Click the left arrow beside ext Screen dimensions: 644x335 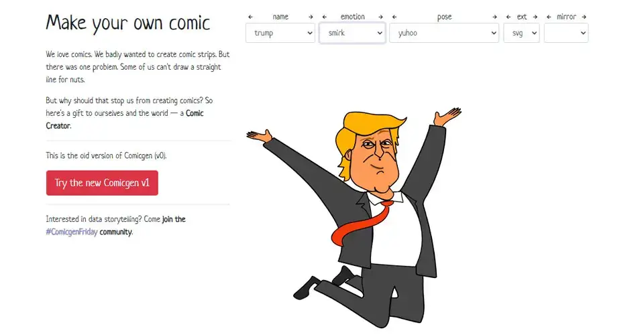coord(508,17)
